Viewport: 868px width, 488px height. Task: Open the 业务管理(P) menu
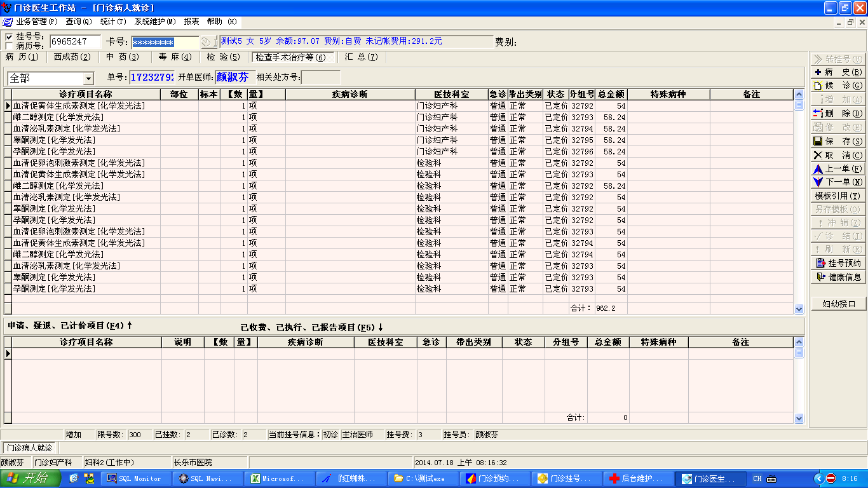click(x=37, y=22)
